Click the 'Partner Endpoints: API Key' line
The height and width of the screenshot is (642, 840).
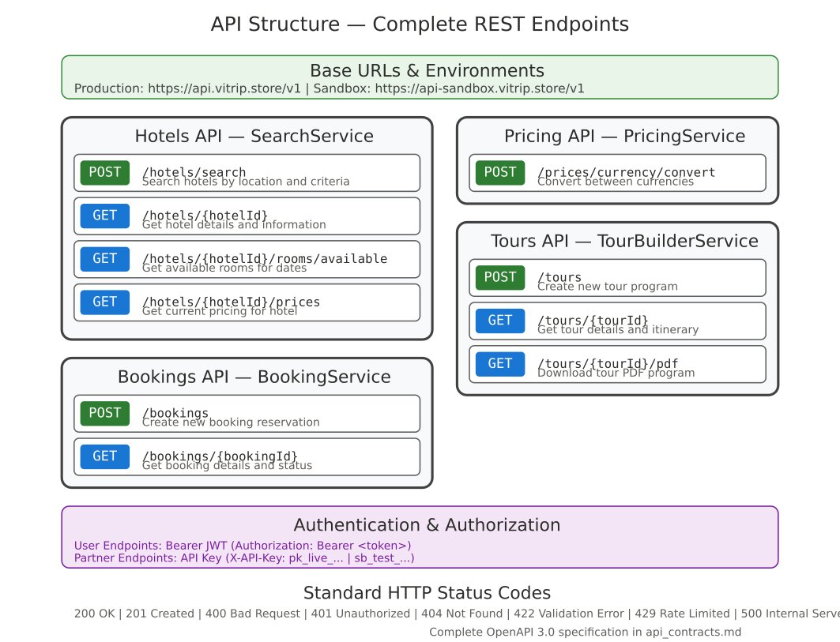click(x=244, y=558)
